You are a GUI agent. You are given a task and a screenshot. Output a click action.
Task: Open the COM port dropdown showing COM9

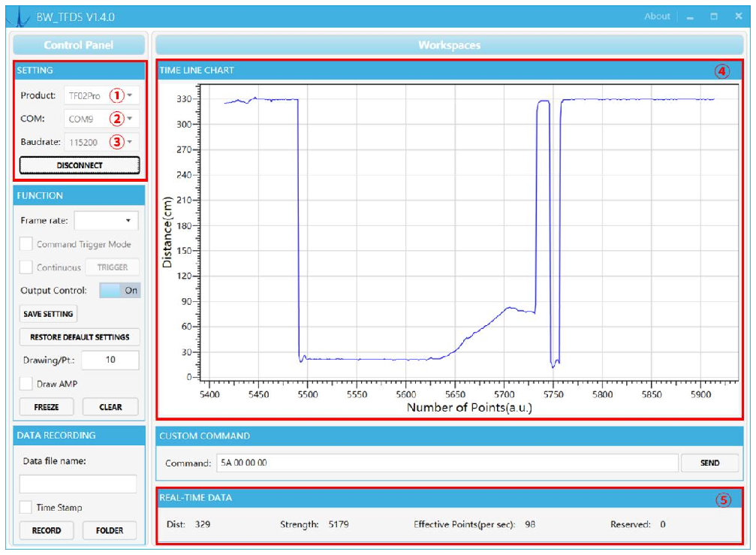click(x=102, y=119)
